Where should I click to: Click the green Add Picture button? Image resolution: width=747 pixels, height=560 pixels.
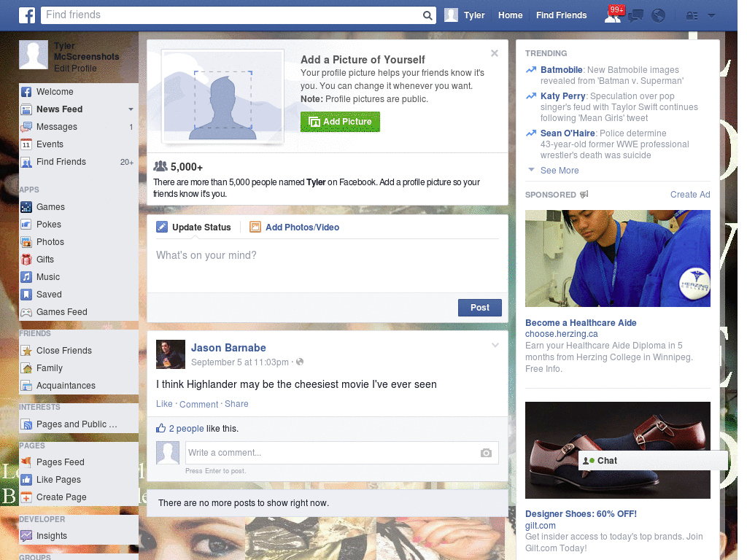coord(340,122)
